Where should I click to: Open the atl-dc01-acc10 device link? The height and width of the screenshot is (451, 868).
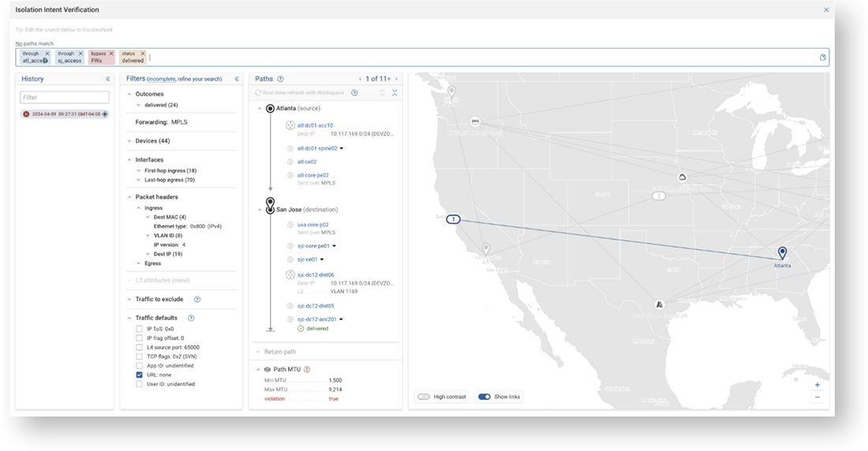[x=315, y=125]
